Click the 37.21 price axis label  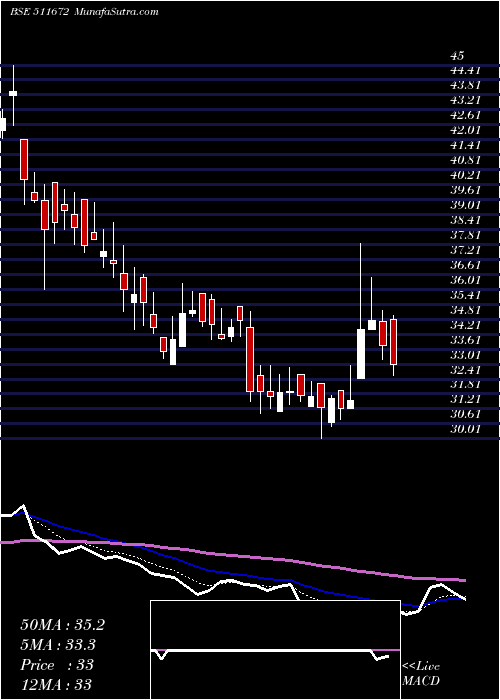pyautogui.click(x=465, y=250)
